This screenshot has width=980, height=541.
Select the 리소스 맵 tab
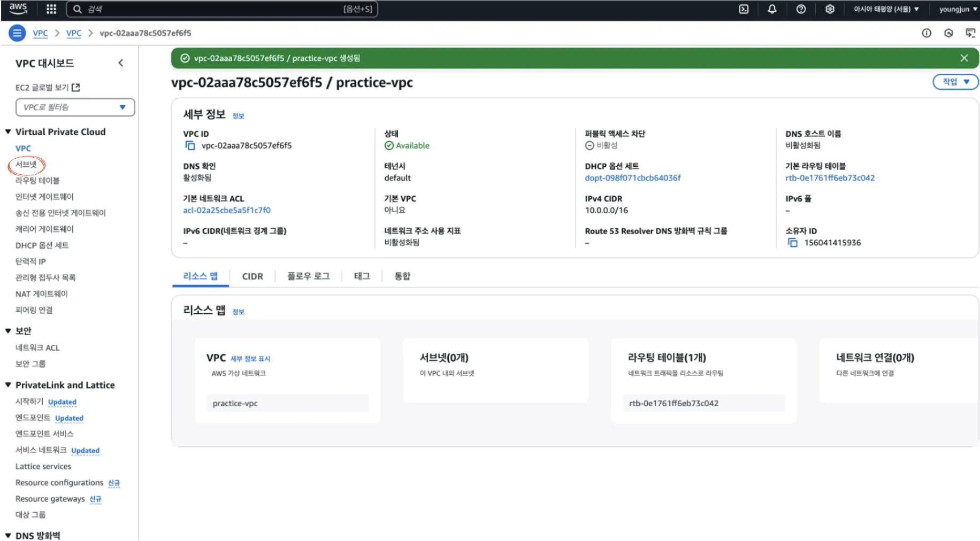coord(200,276)
